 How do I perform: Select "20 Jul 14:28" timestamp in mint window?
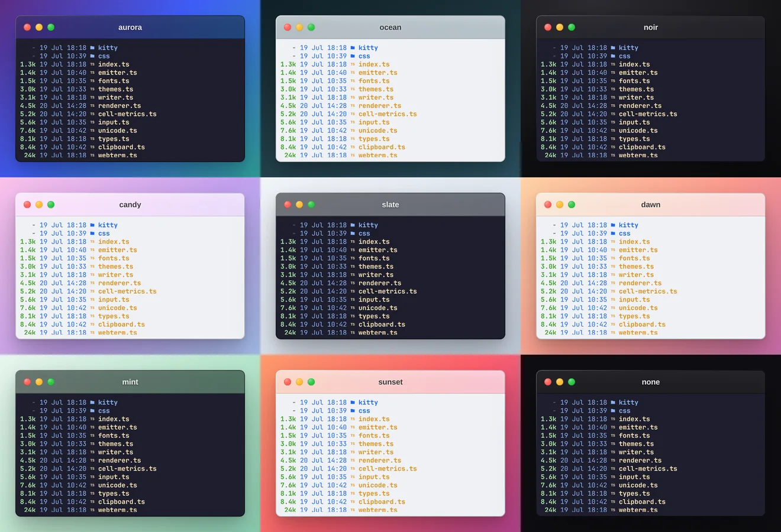(x=63, y=460)
